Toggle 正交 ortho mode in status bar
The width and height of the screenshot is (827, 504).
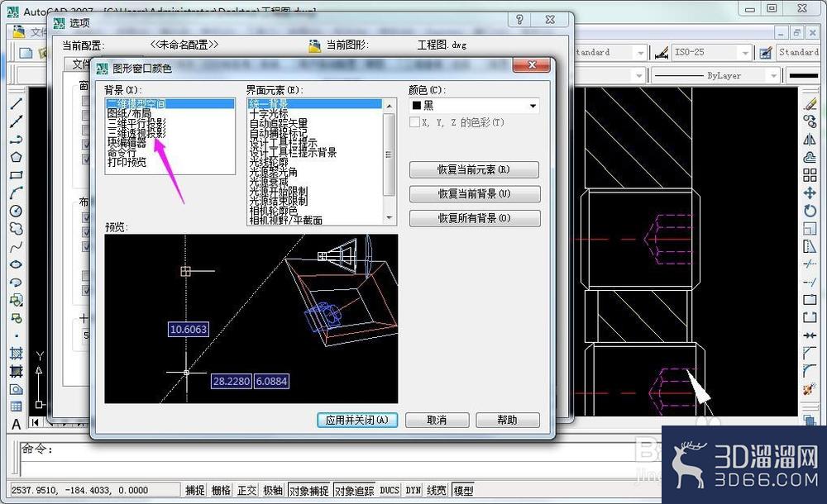[246, 490]
